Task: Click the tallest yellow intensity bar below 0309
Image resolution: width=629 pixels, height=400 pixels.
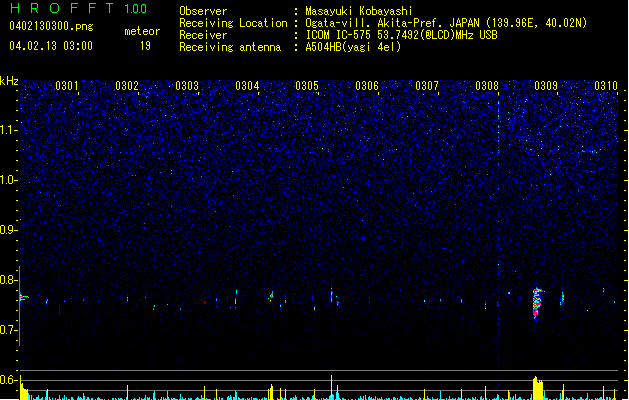Action: (x=538, y=388)
